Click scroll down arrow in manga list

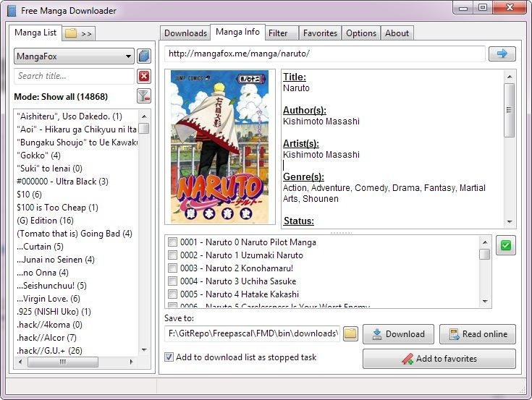click(x=144, y=350)
